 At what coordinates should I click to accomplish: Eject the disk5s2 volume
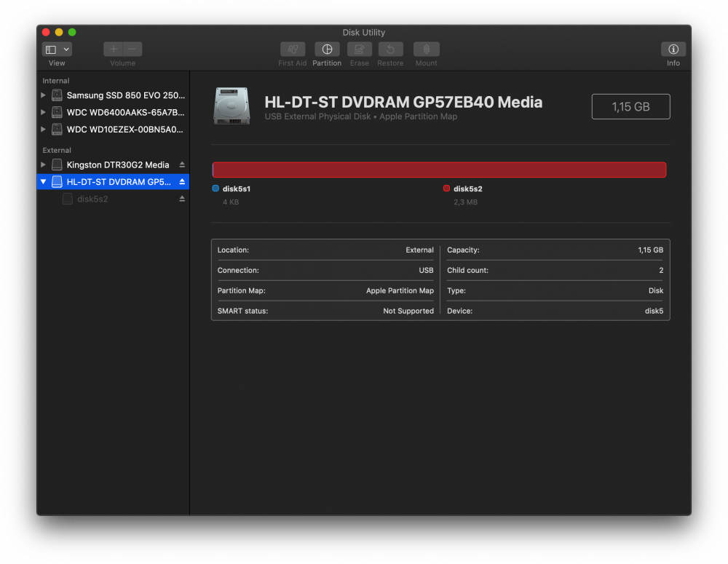point(182,199)
